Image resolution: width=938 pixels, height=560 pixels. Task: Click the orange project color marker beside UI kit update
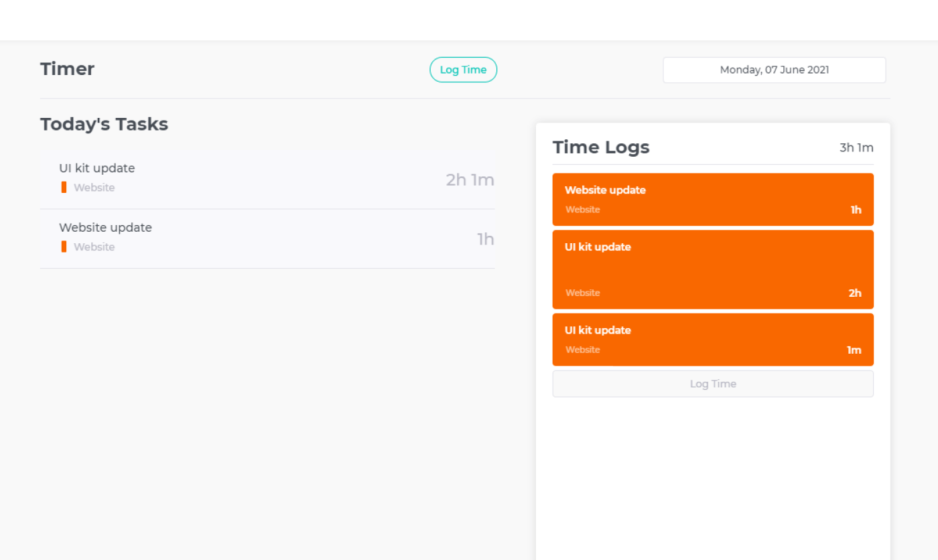(62, 187)
